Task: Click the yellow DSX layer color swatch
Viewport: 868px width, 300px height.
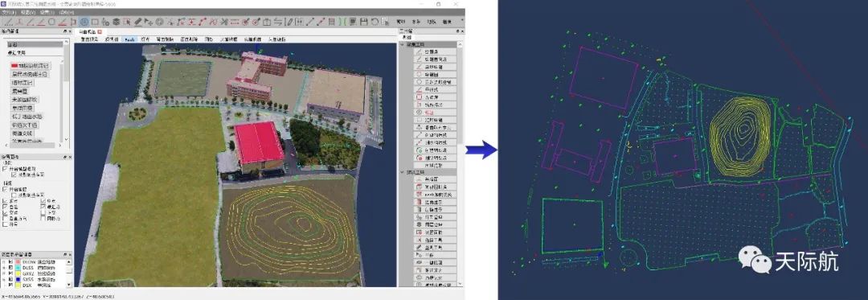Action: 18,285
